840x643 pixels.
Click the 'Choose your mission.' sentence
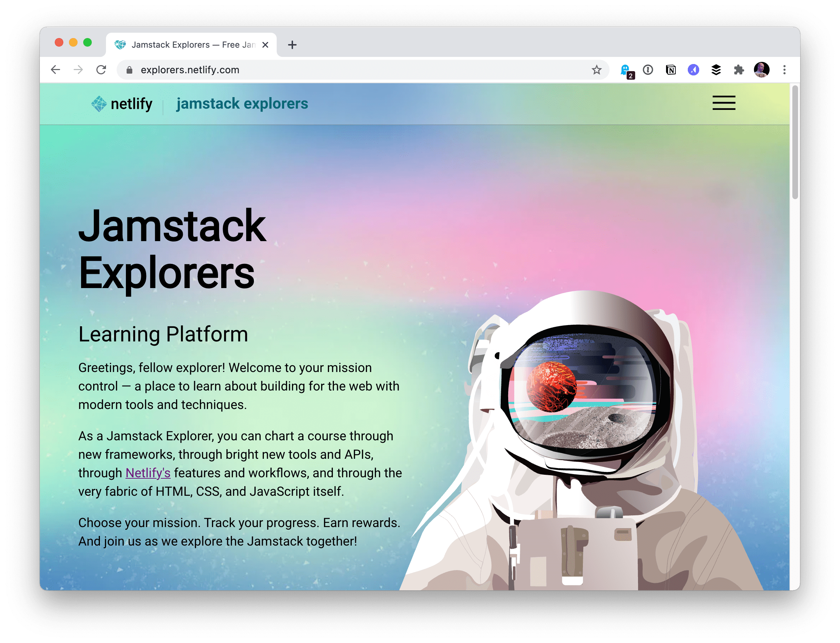[139, 523]
